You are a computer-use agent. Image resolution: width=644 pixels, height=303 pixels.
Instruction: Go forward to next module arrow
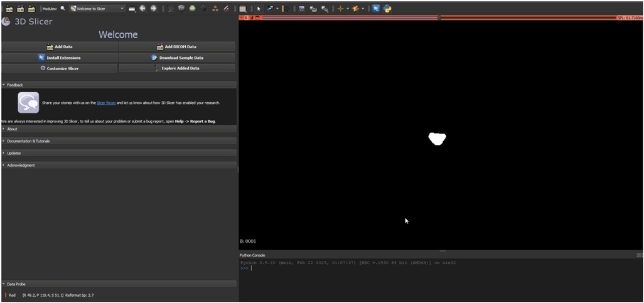coord(154,8)
